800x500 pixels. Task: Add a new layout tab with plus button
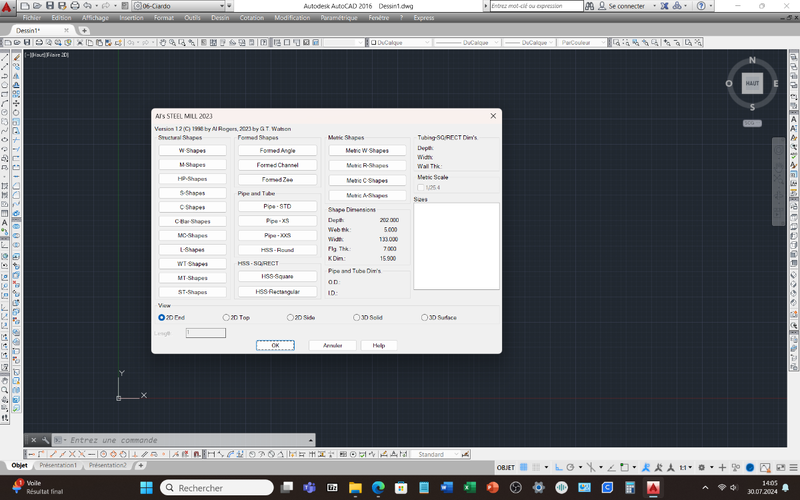point(140,465)
